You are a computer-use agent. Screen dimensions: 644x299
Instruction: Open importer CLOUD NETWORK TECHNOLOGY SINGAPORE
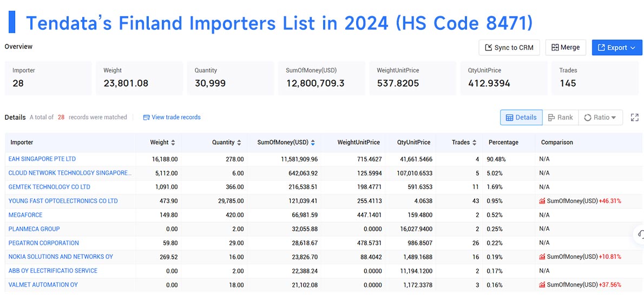[x=70, y=173]
